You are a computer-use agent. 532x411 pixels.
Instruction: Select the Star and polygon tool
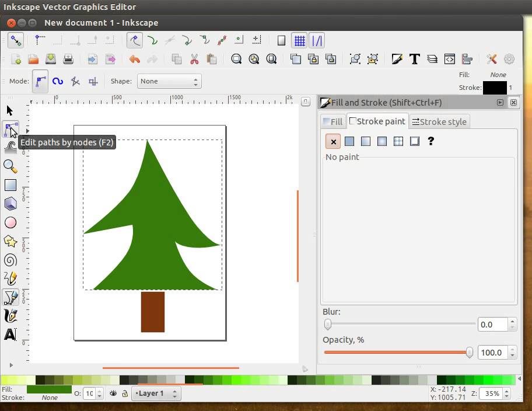click(10, 241)
